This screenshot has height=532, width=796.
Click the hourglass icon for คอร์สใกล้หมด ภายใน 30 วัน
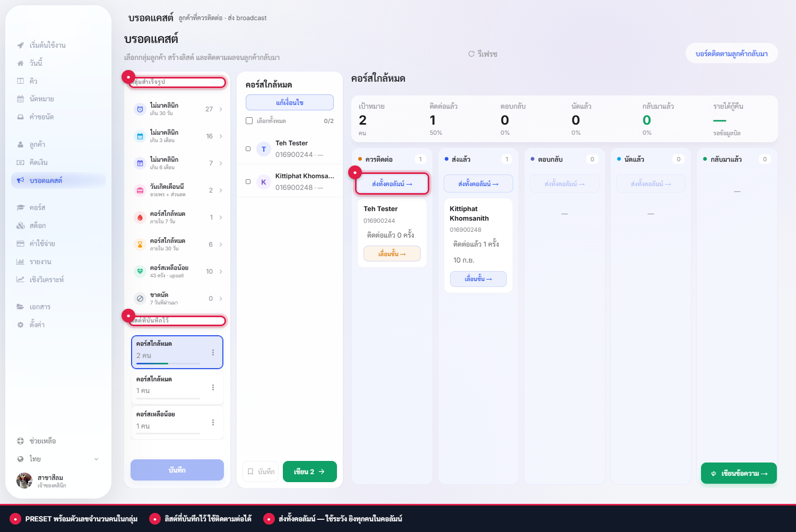[140, 245]
